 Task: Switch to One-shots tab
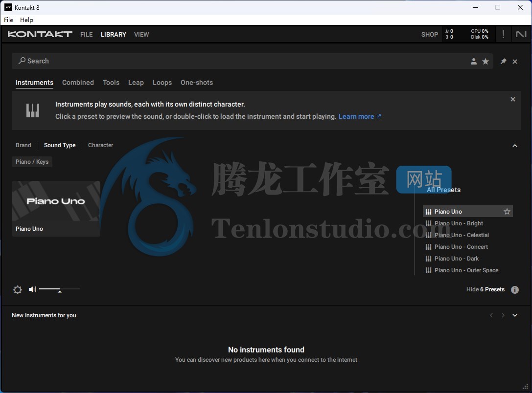197,83
